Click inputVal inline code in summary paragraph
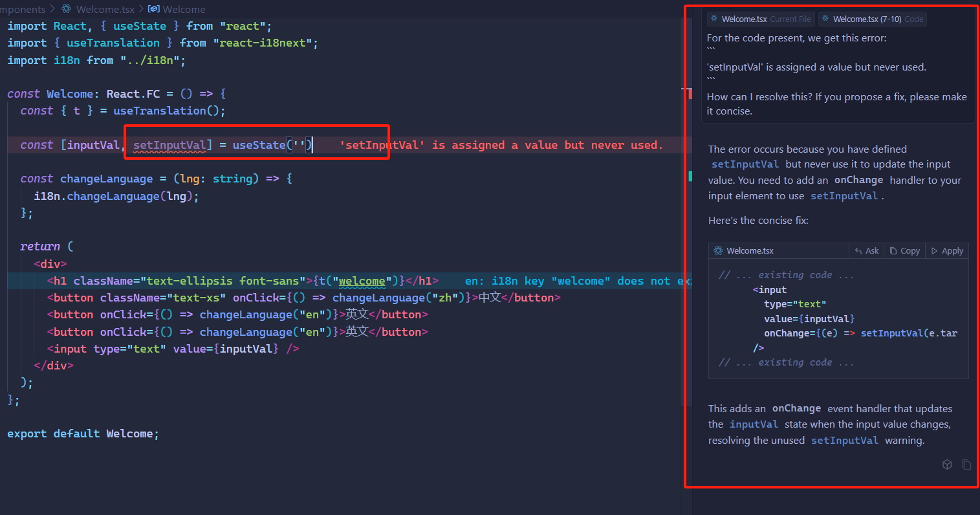 [754, 424]
